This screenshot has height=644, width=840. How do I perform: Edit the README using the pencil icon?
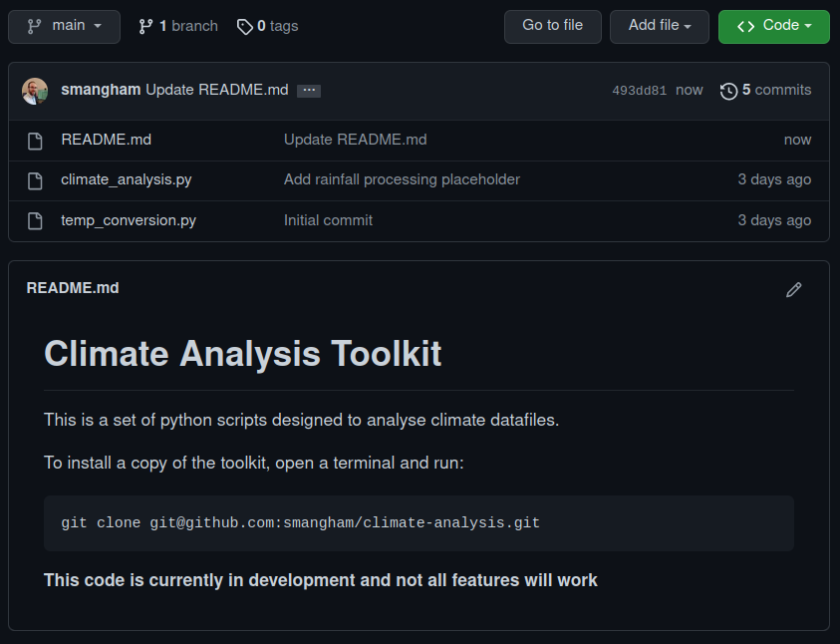click(x=794, y=289)
